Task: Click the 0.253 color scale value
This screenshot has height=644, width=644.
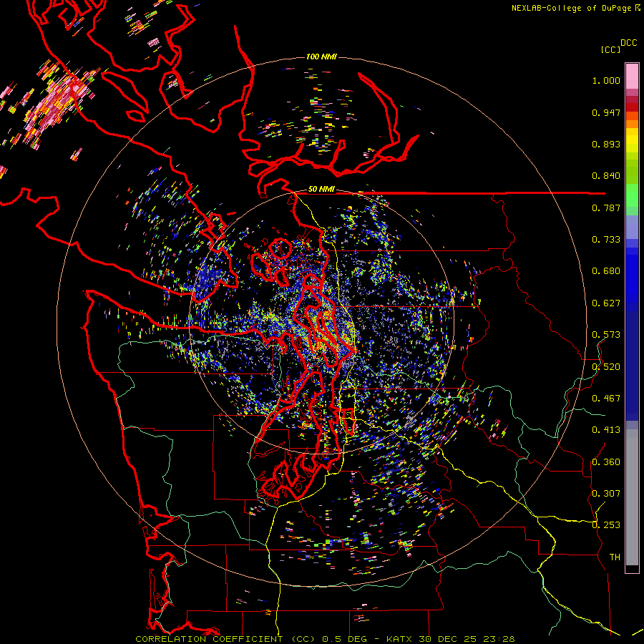Action: (x=606, y=525)
